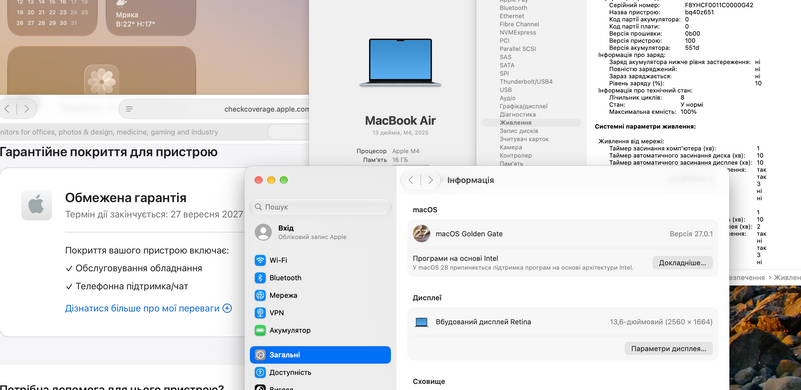The width and height of the screenshot is (801, 390).
Task: Select Зчитувач карток in System Information sidebar
Action: tap(524, 139)
